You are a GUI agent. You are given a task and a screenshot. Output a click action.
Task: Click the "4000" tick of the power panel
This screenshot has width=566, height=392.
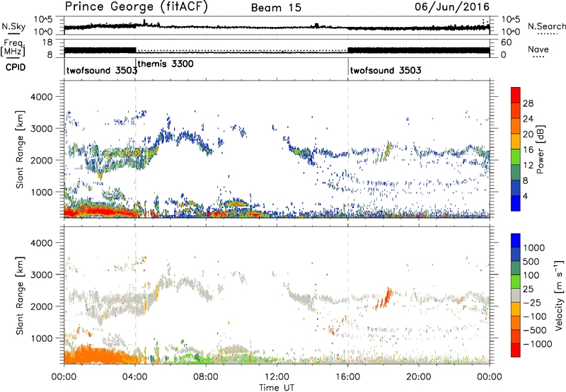tap(41, 97)
